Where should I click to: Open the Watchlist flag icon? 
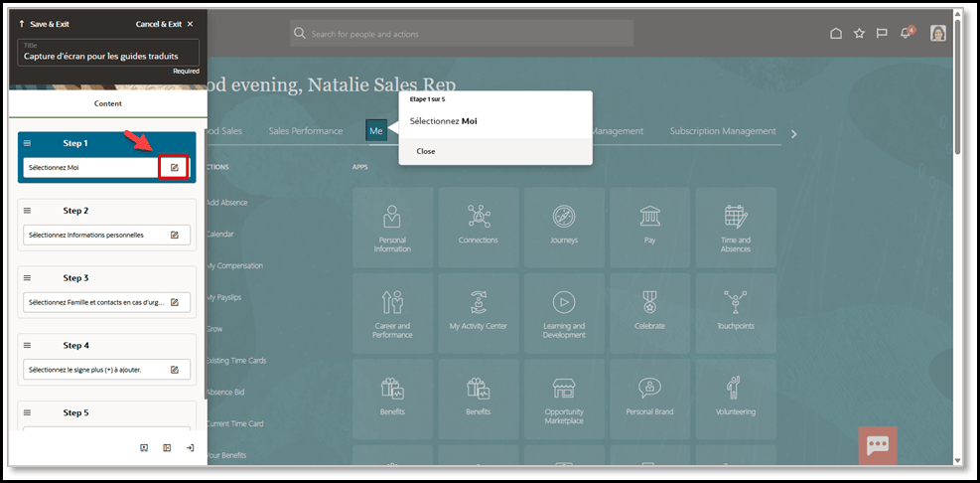point(882,34)
